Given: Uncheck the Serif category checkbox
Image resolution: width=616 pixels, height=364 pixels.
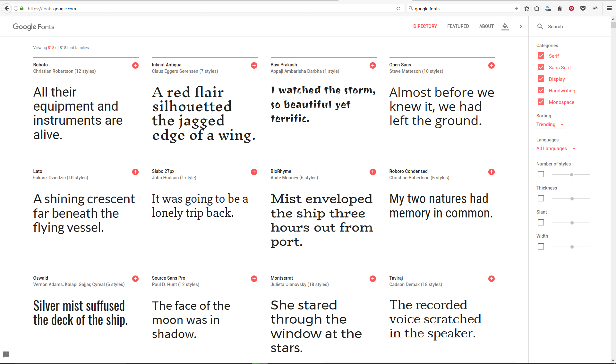Looking at the screenshot, I should [541, 56].
